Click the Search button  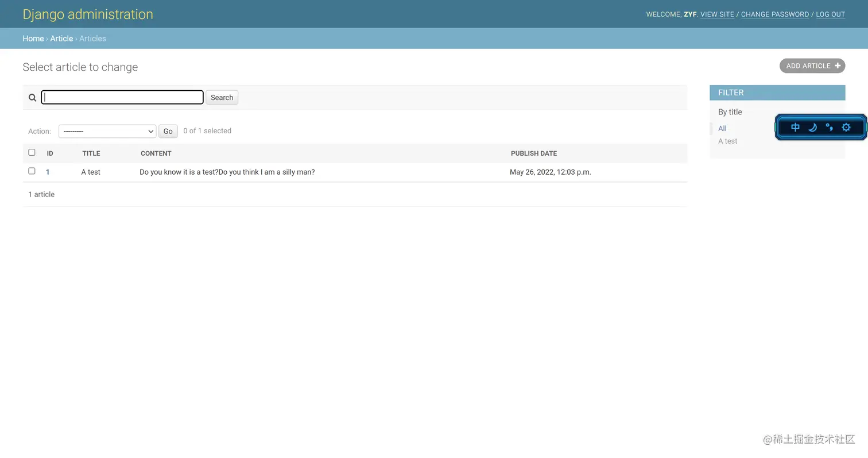pos(222,98)
